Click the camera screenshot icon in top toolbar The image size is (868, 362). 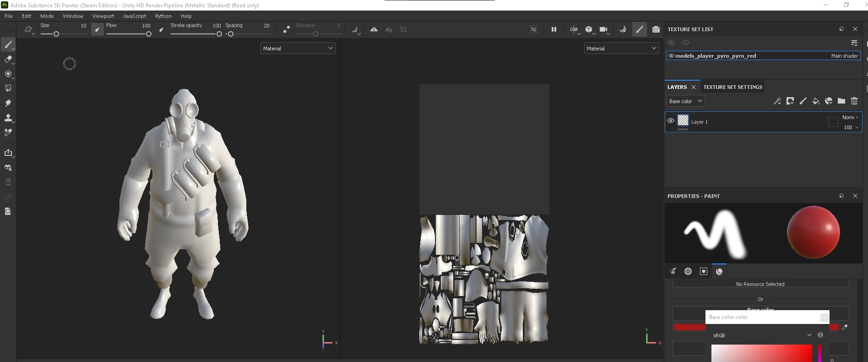click(x=656, y=29)
